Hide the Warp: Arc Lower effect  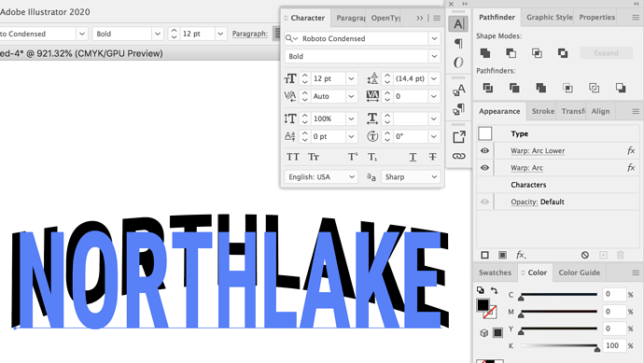click(x=484, y=150)
